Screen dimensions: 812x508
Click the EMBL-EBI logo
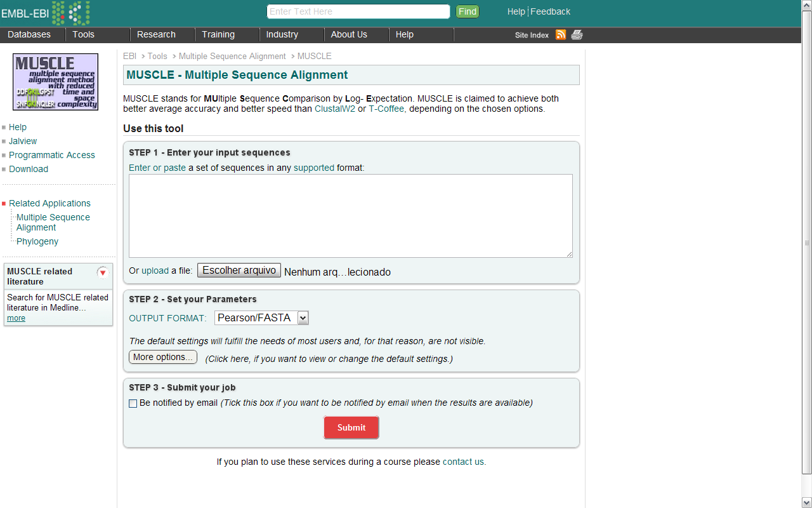[46, 13]
